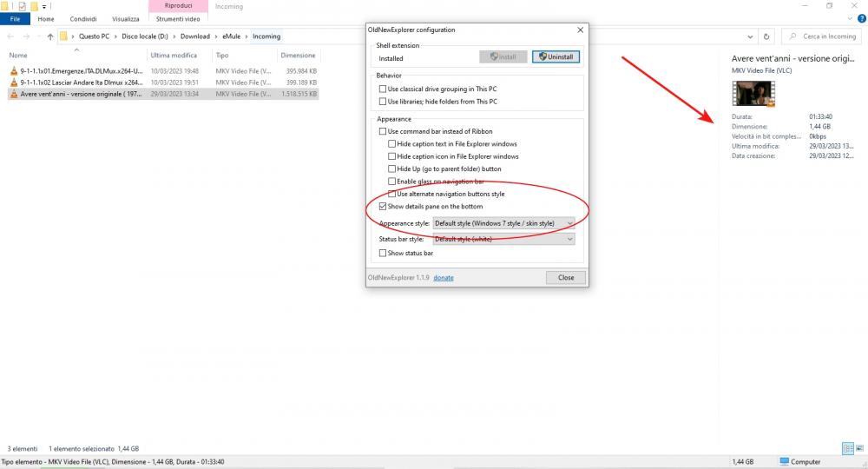This screenshot has height=469, width=868.
Task: Enable Use command bar instead of Ribbon
Action: click(x=383, y=131)
